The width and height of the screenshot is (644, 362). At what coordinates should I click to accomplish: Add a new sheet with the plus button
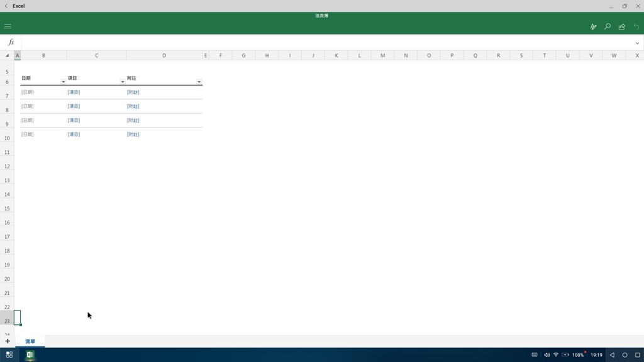pos(8,341)
